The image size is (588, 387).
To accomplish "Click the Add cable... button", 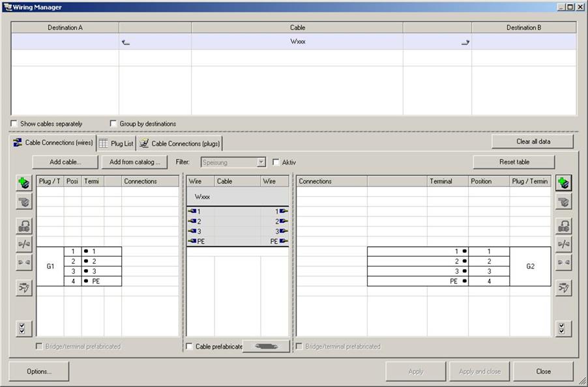I will coord(65,162).
